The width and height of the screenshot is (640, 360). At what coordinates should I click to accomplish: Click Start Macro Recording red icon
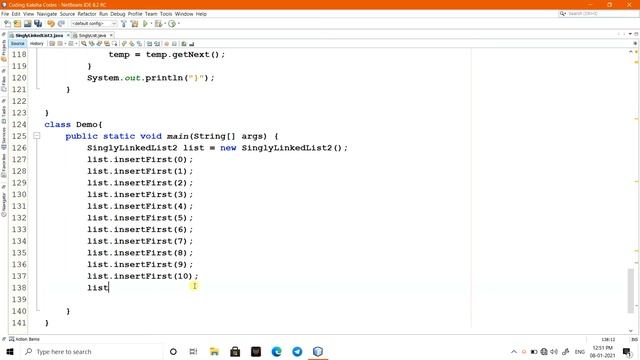click(x=167, y=44)
